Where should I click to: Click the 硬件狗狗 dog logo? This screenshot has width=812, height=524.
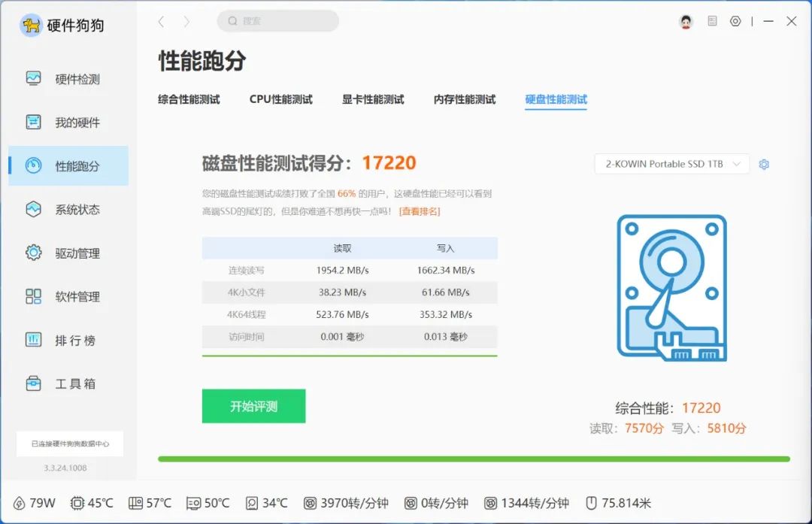click(31, 25)
